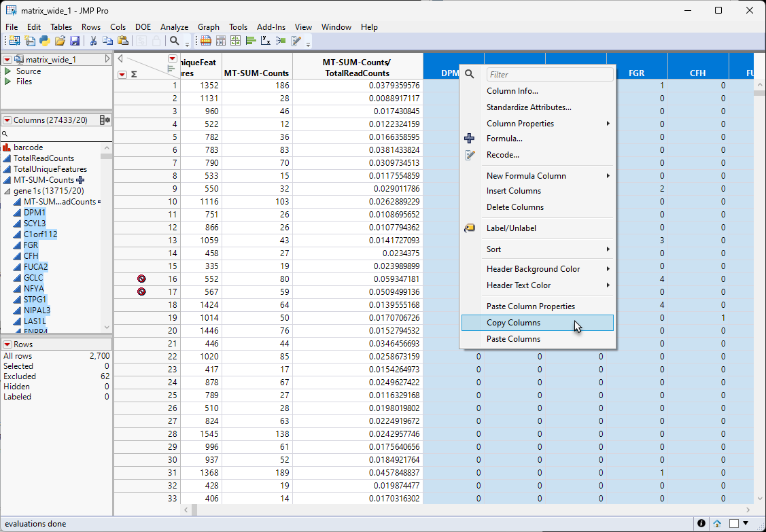This screenshot has width=766, height=532.
Task: Click the magnifying glass Search toolbar icon
Action: coord(175,41)
